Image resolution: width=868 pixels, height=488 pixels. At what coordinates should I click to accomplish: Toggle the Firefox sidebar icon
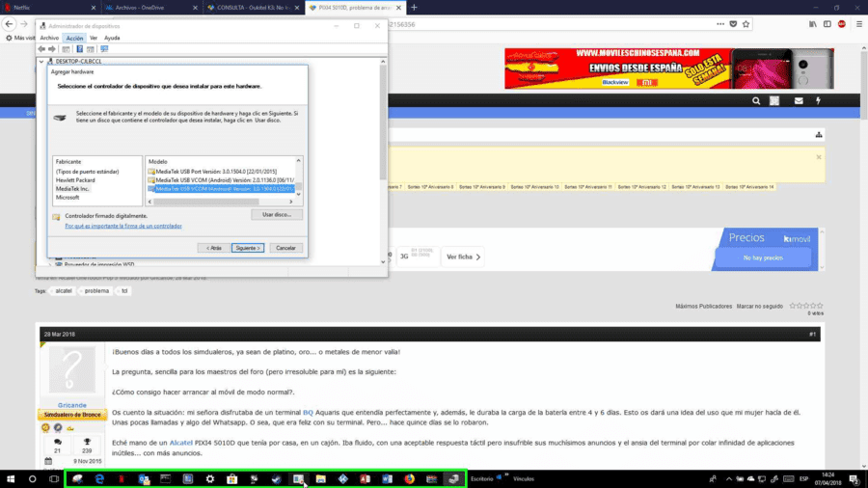[827, 24]
